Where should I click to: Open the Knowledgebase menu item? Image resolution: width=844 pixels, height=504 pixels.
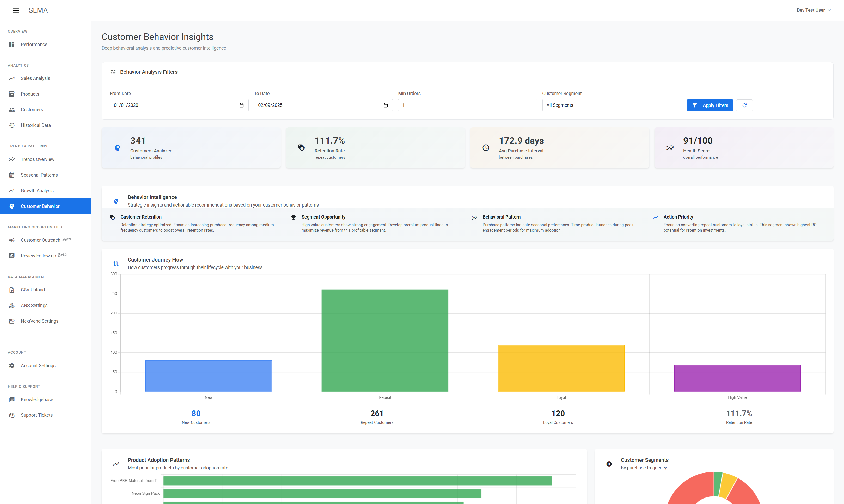pos(46,400)
